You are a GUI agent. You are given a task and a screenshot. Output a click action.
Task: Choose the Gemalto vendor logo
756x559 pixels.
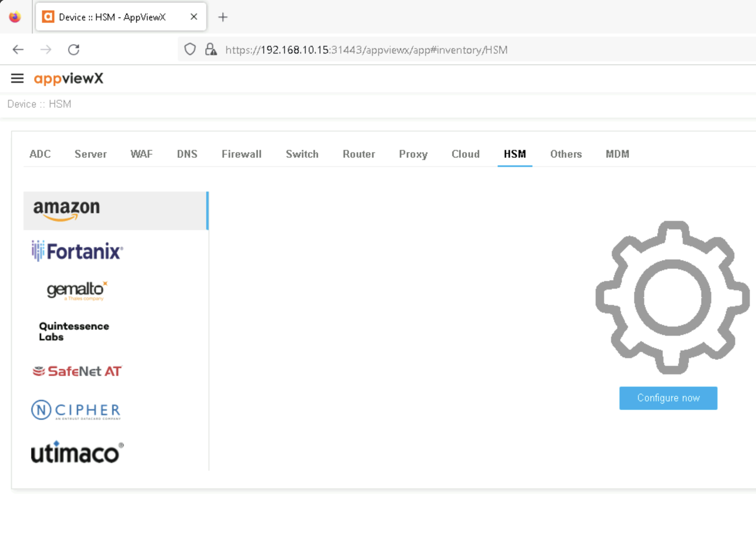tap(77, 291)
